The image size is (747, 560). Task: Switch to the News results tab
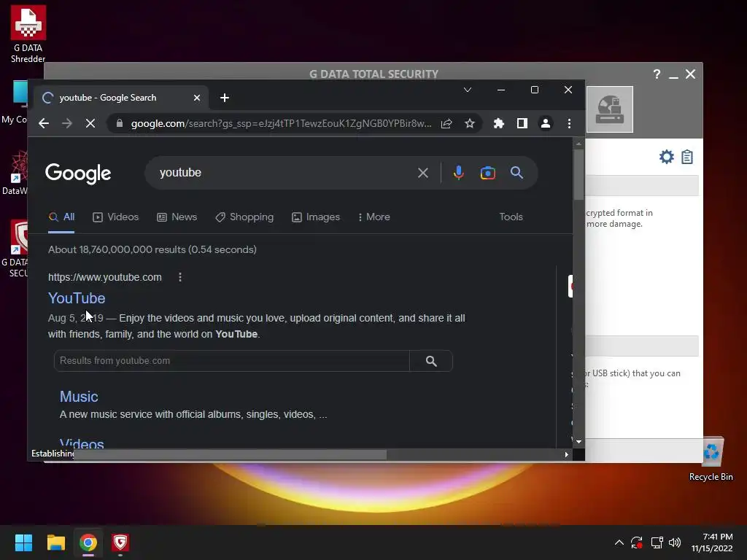[x=177, y=217]
